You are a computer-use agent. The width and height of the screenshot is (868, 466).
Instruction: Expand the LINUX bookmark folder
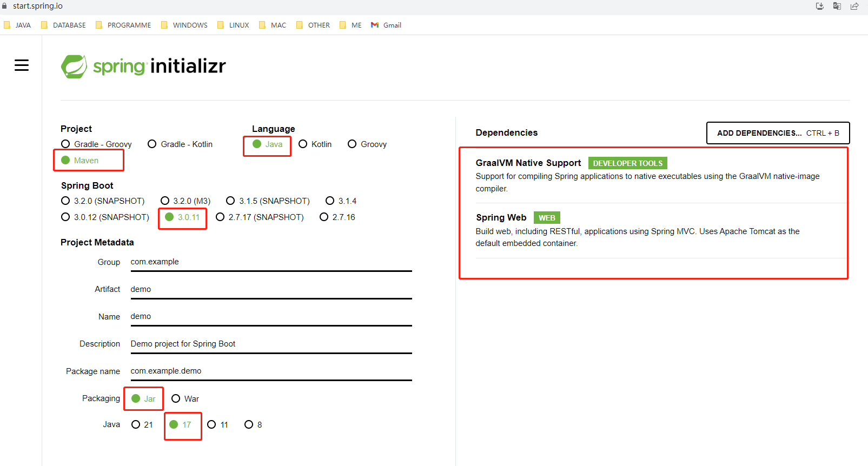(x=233, y=25)
